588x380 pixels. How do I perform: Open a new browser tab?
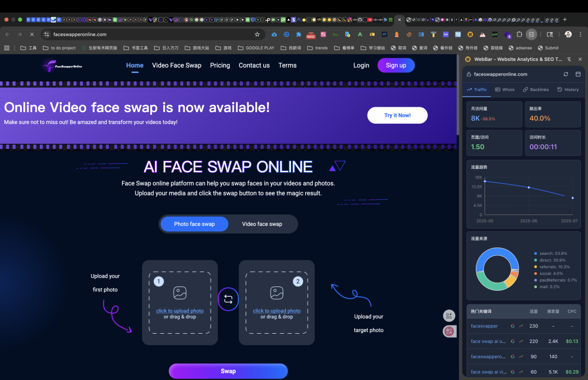click(565, 20)
